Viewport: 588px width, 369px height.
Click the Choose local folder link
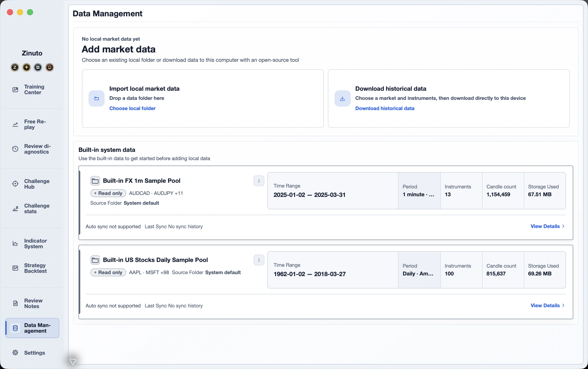tap(132, 108)
